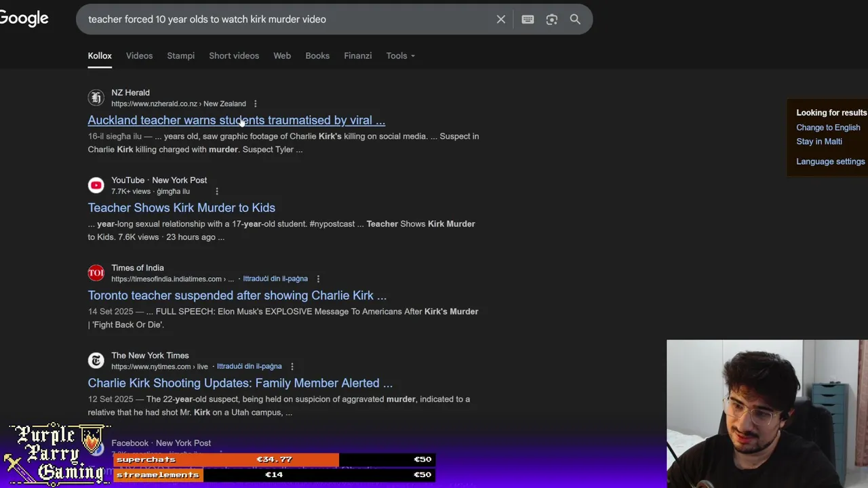
Task: Open more options for New York Times result
Action: click(292, 366)
